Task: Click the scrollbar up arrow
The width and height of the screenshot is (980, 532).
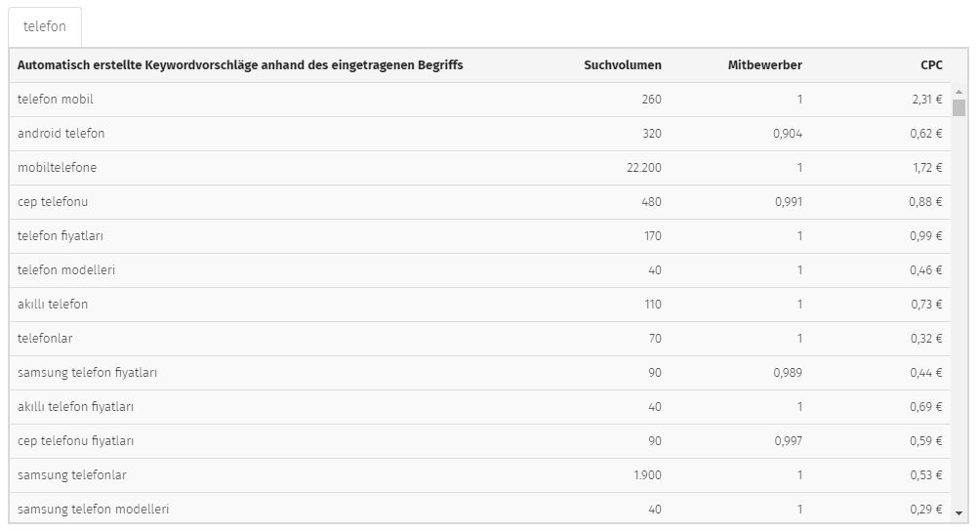Action: pyautogui.click(x=959, y=92)
